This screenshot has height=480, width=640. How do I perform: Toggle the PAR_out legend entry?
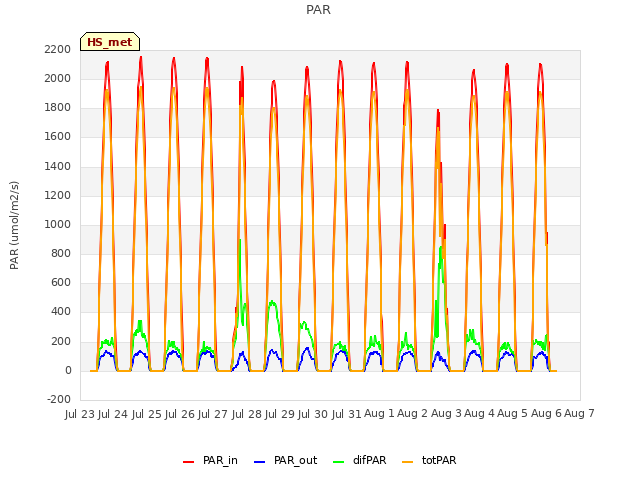pos(285,460)
